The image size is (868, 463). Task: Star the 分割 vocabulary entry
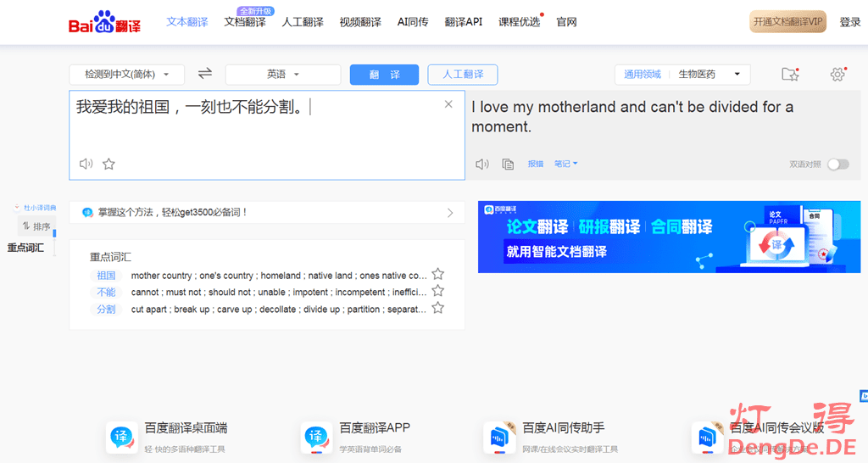[437, 308]
